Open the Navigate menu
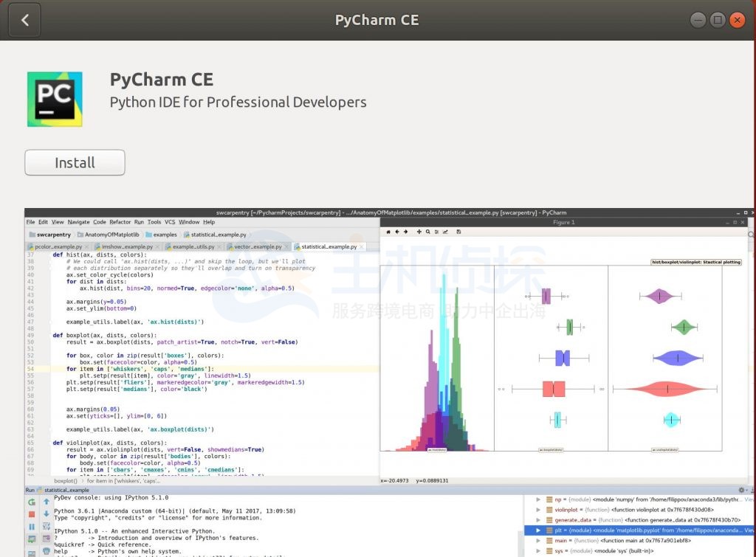The image size is (756, 557). [78, 221]
